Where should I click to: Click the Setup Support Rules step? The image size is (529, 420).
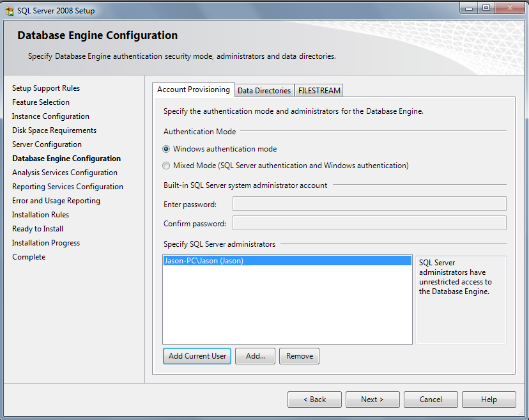[46, 88]
